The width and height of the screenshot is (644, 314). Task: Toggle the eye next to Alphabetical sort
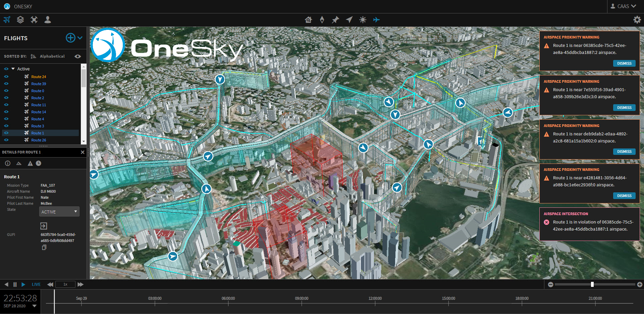click(78, 56)
